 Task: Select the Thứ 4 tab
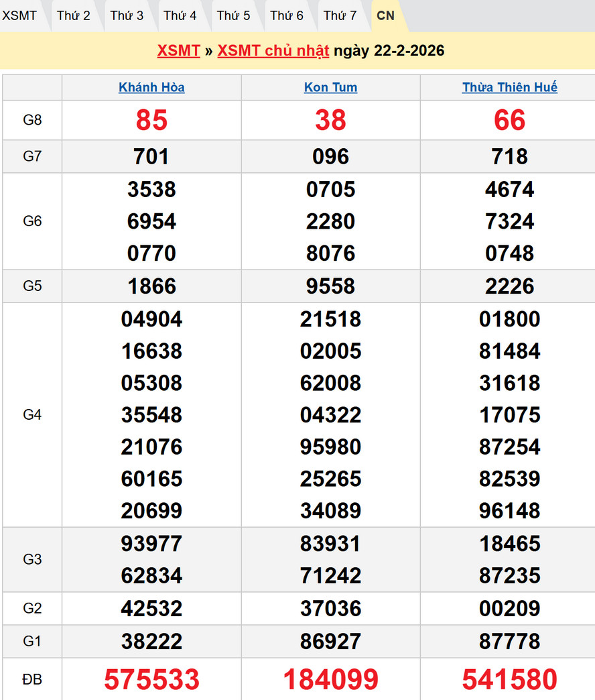(x=180, y=15)
